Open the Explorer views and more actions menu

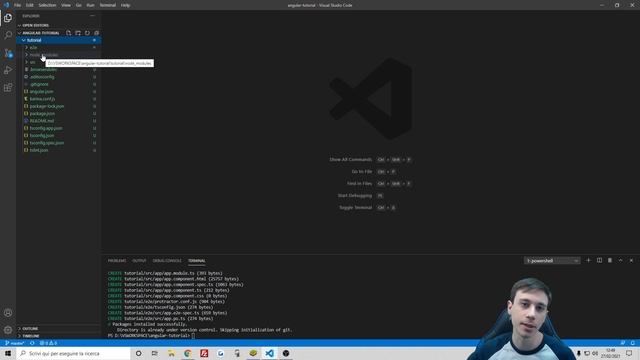(93, 16)
